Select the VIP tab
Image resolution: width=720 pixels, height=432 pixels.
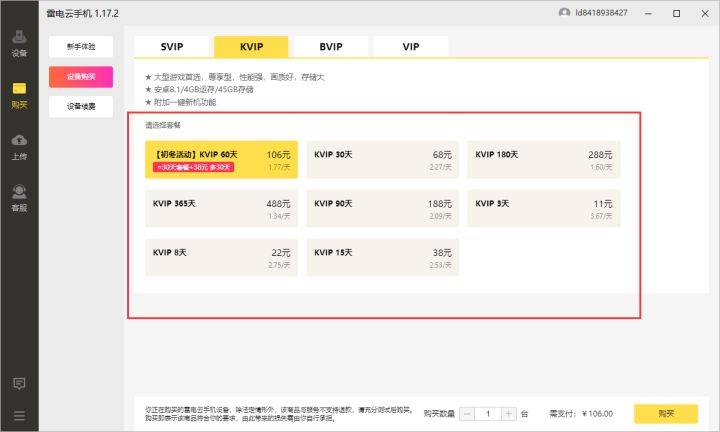[411, 47]
